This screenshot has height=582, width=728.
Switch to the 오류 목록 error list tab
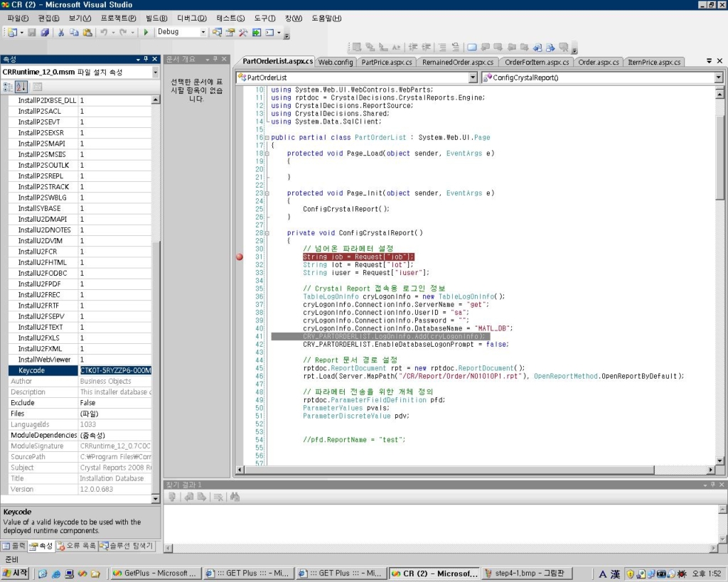(x=76, y=546)
